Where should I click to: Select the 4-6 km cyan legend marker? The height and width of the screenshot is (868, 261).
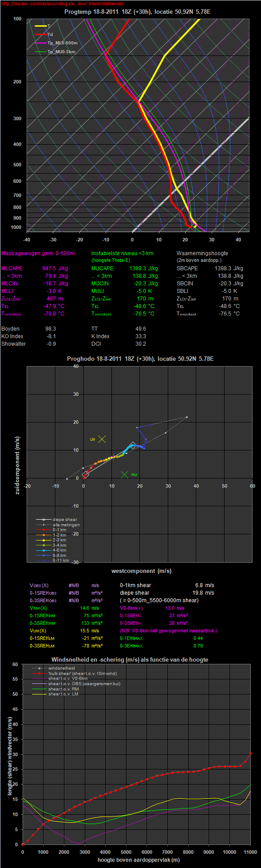43,550
